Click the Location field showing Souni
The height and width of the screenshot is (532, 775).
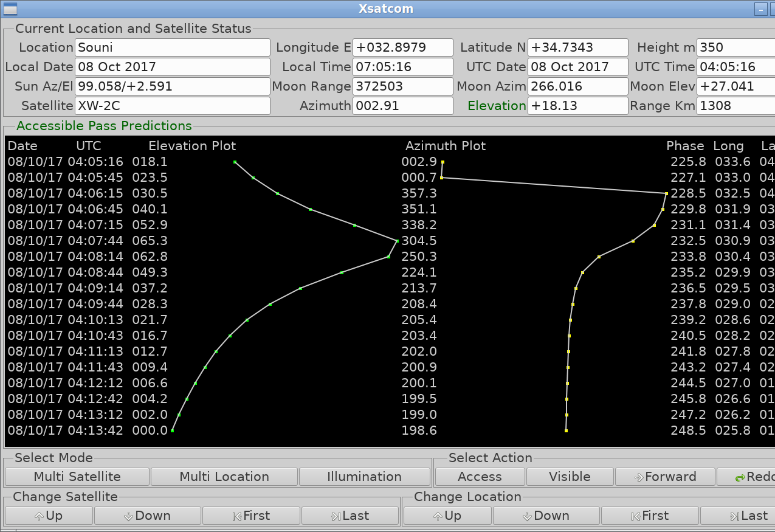point(172,47)
